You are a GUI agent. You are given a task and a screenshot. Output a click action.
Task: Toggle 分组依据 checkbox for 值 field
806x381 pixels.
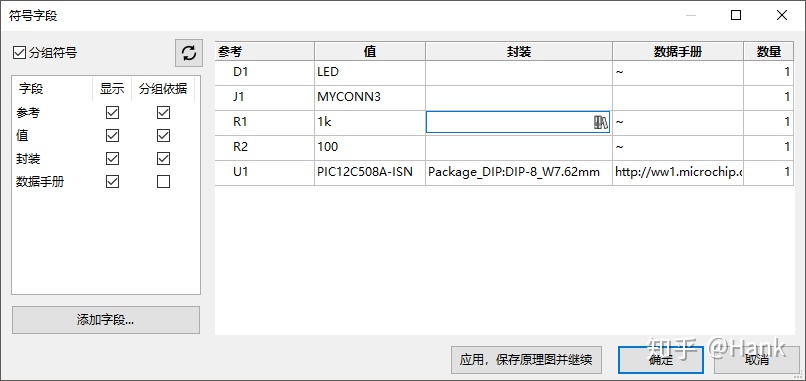163,135
